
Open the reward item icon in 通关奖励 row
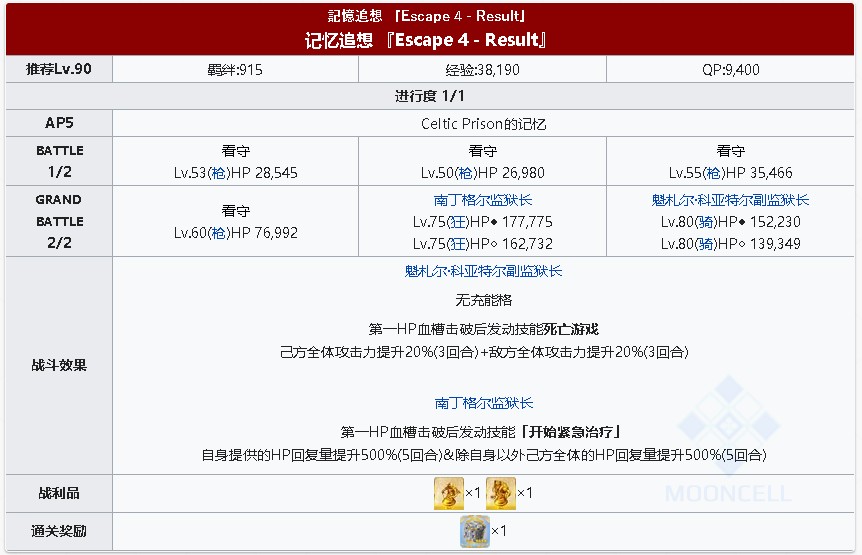473,531
